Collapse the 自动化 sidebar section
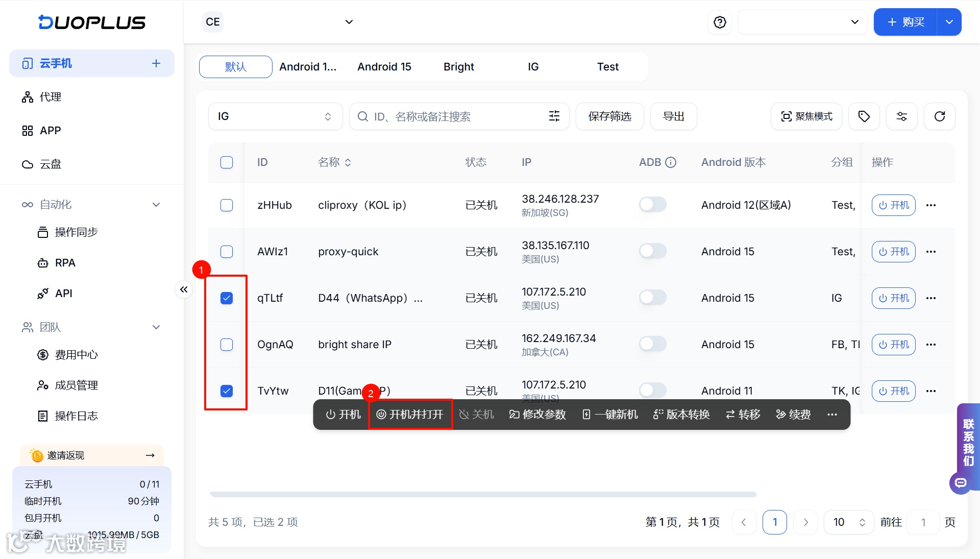Screen dimensions: 980x559 click(156, 205)
